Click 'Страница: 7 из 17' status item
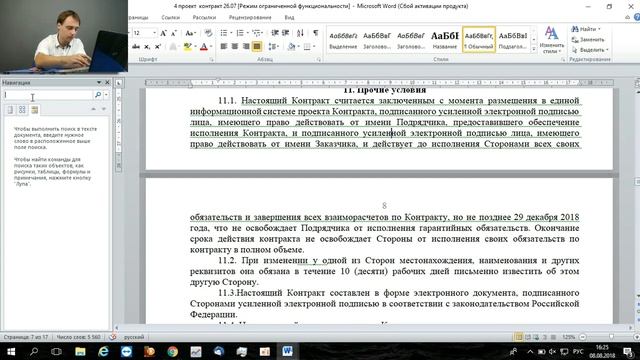 [x=26, y=337]
